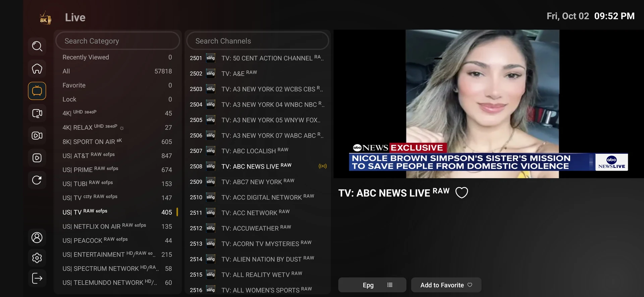Select the All category
Image resolution: width=644 pixels, height=297 pixels.
coord(117,71)
